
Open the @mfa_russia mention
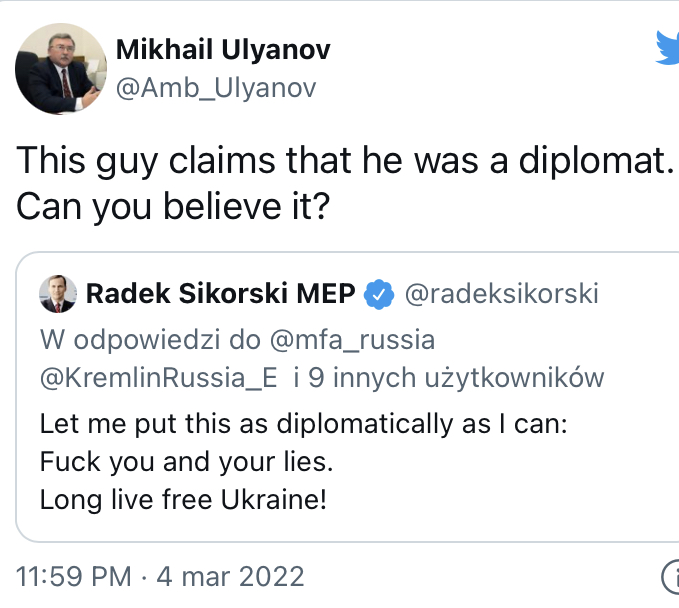(x=352, y=340)
